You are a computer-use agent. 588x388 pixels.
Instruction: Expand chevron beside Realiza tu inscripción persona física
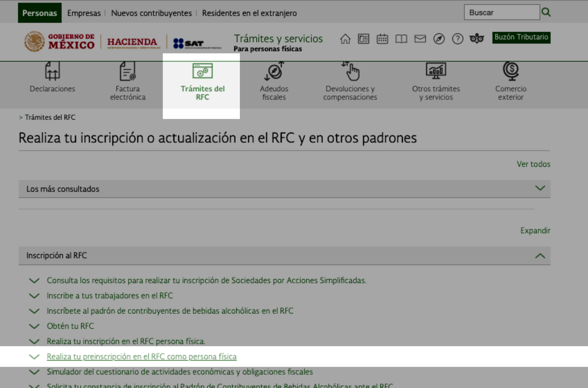(x=34, y=341)
